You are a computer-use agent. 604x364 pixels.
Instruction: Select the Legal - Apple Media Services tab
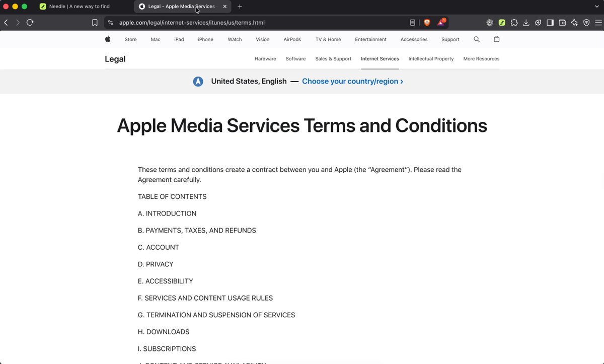tap(183, 7)
